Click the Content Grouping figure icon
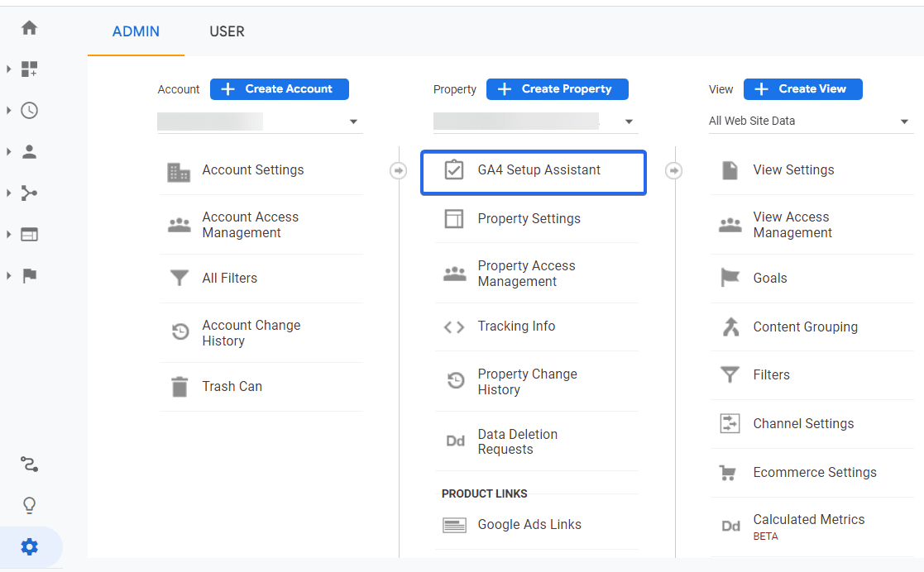The image size is (924, 572). [730, 327]
